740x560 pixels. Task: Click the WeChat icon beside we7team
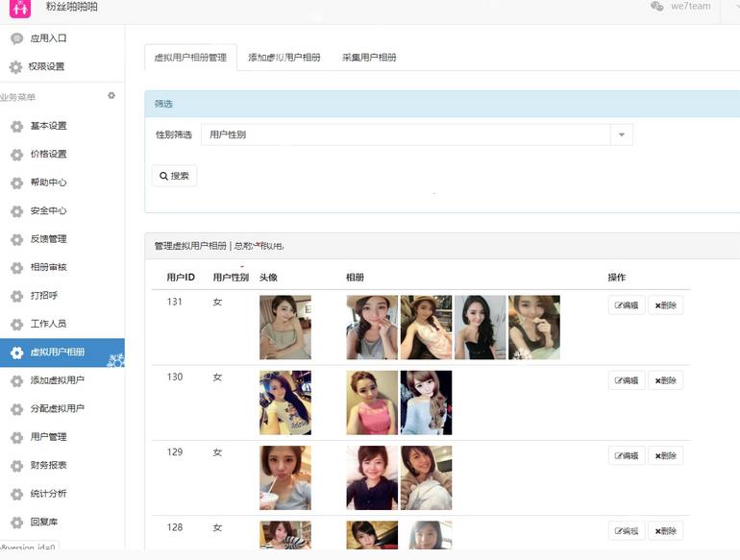[657, 6]
